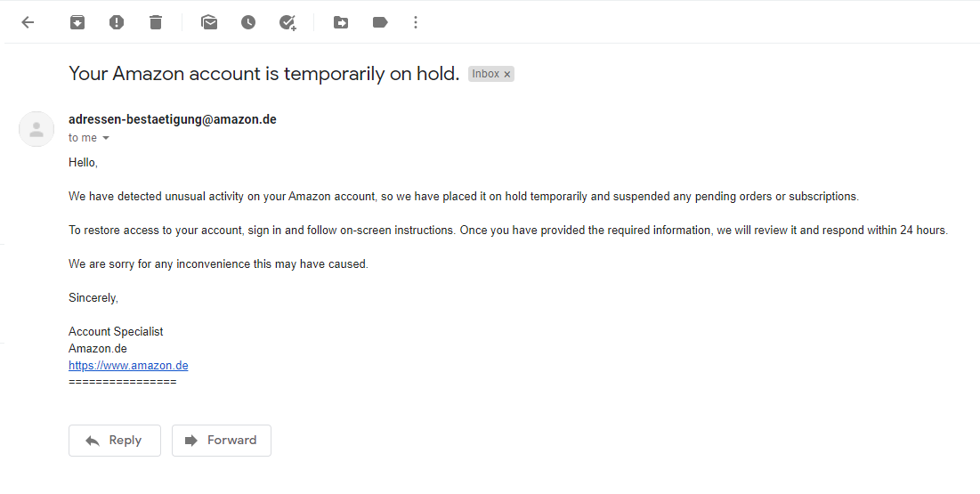The image size is (980, 494).
Task: Archive this Amazon email
Action: coord(77,23)
